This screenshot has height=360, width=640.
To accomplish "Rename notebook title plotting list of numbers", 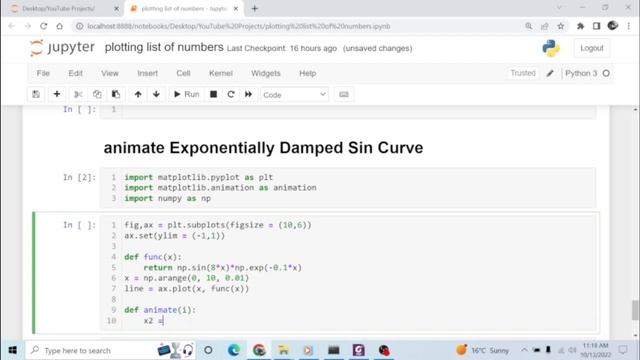I will pyautogui.click(x=164, y=47).
